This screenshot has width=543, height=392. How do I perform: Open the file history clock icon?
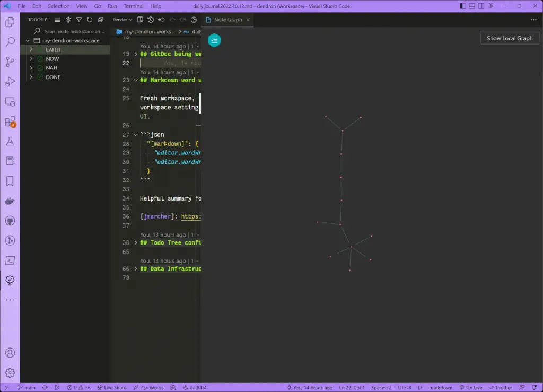(151, 20)
